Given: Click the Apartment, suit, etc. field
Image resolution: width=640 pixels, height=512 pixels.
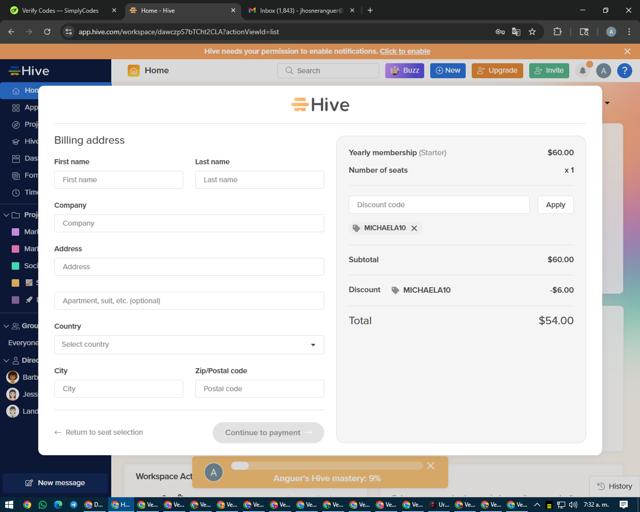Looking at the screenshot, I should point(189,301).
